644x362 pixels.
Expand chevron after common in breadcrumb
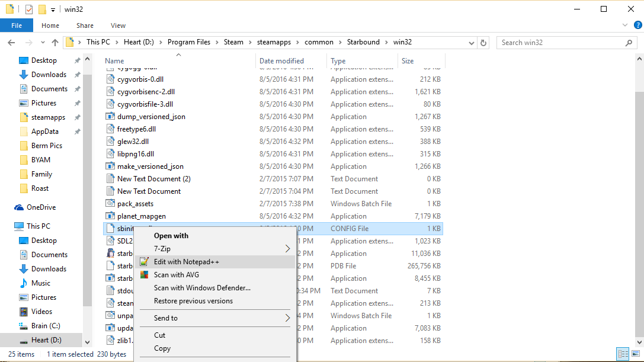pyautogui.click(x=341, y=42)
